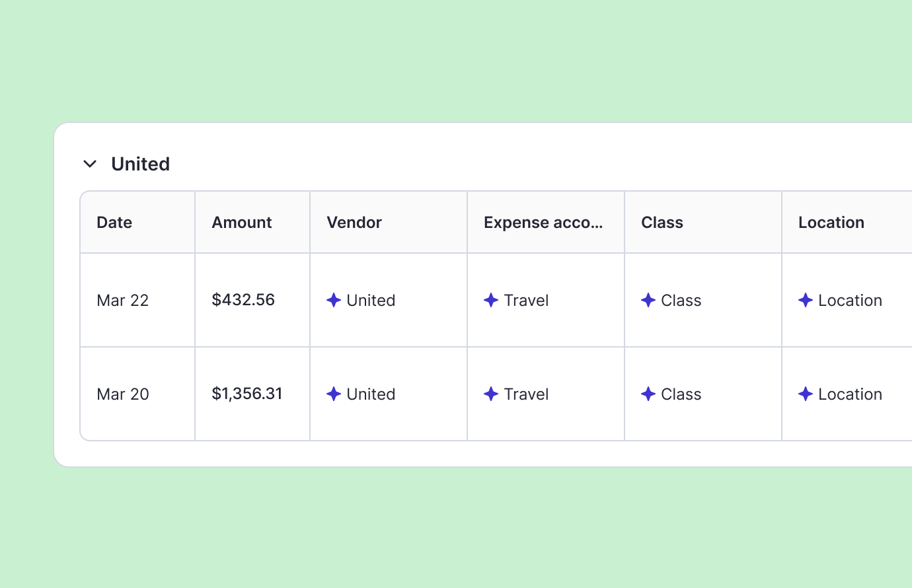Click the United group title text
The image size is (912, 588).
[x=141, y=164]
